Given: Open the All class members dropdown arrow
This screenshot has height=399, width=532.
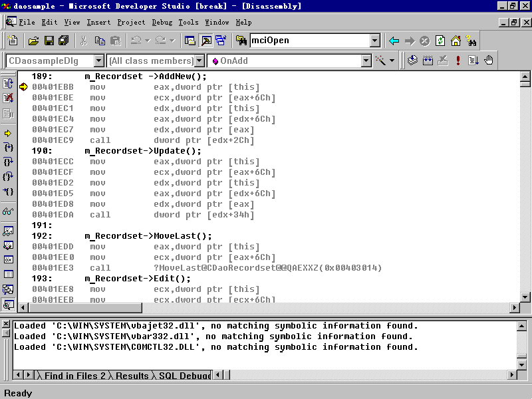Looking at the screenshot, I should 199,61.
